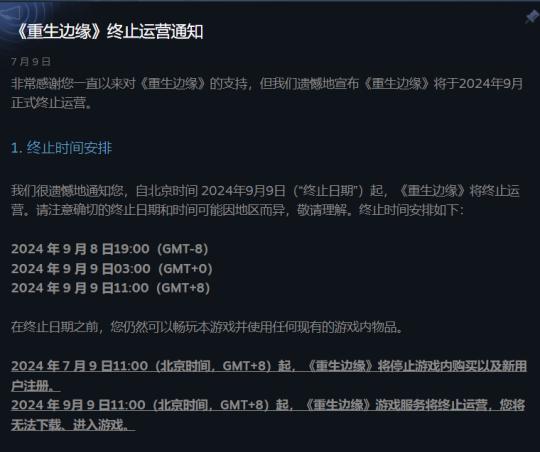Click the text 正式终止运营 below the intro
Image resolution: width=540 pixels, height=452 pixels.
pos(52,103)
